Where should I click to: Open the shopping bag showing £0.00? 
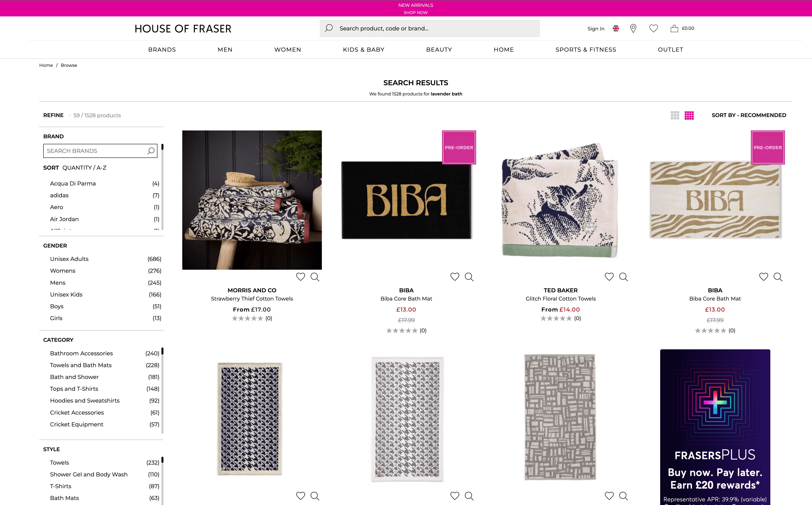(674, 28)
